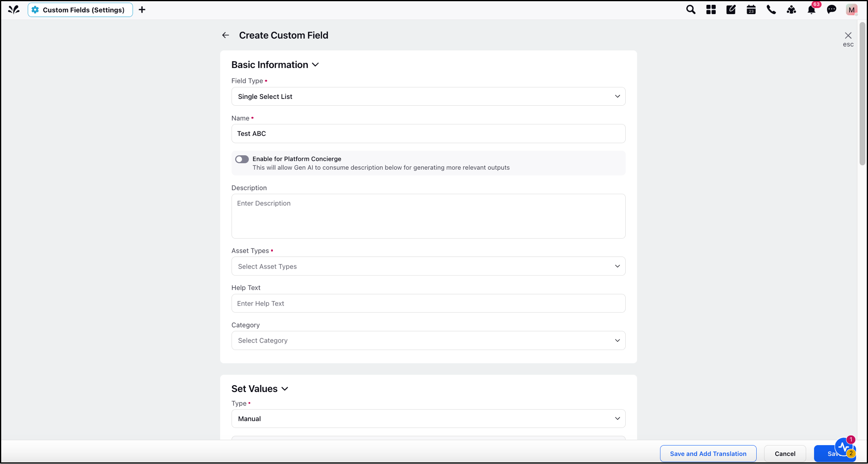The image size is (868, 464).
Task: Click the Create Custom Field heading
Action: point(284,35)
